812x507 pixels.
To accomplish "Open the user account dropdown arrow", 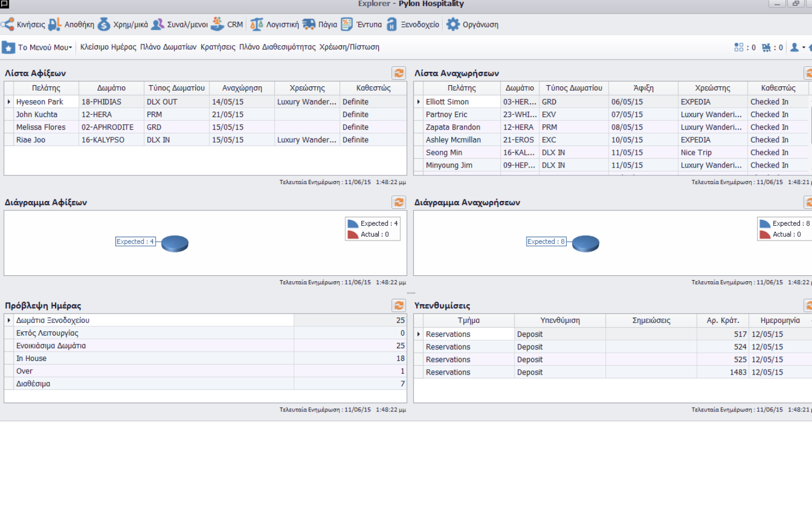I will (x=804, y=48).
